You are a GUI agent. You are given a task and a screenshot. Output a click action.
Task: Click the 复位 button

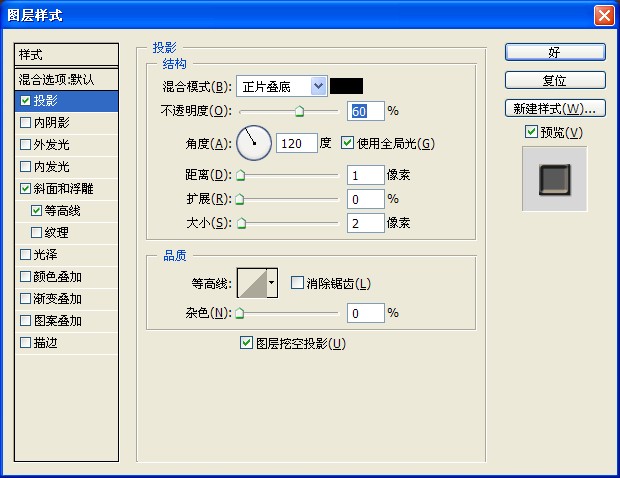click(x=555, y=80)
